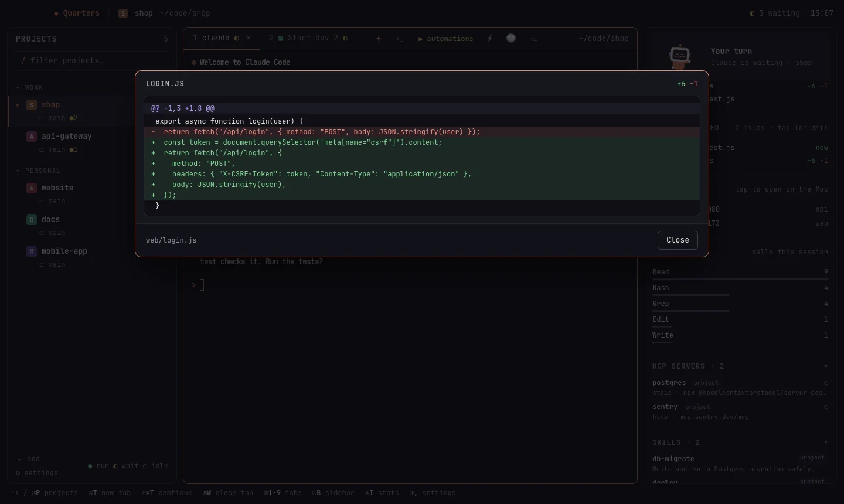Click the api-gateway project badge icon
This screenshot has width=844, height=504.
coord(32,137)
